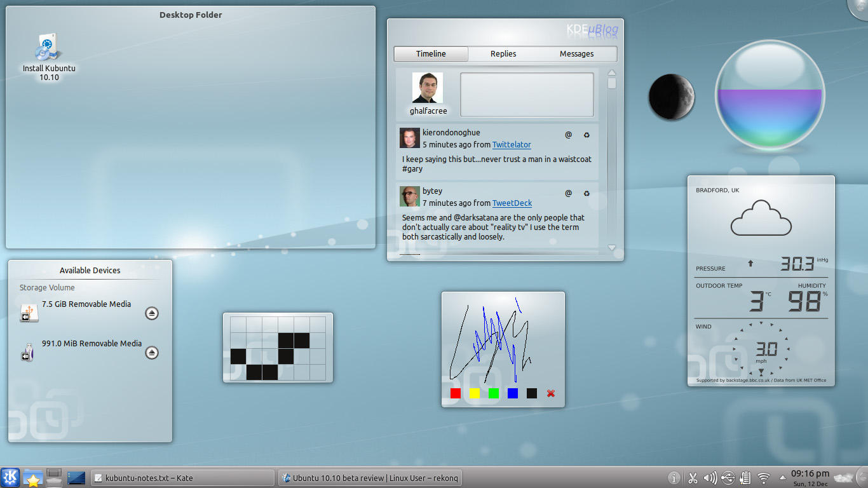This screenshot has height=488, width=868.
Task: Open the Install Kubuntu 10.10 desktop icon
Action: (49, 57)
